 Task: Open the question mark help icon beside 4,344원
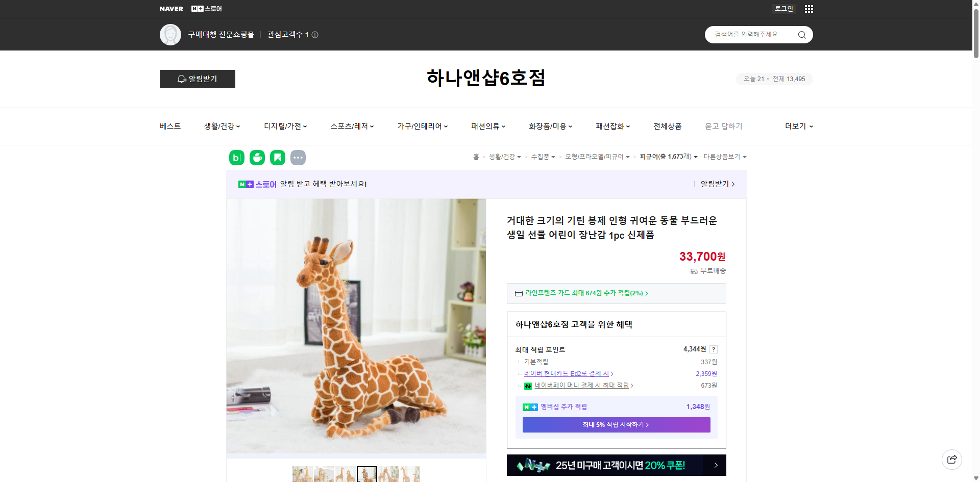click(713, 349)
